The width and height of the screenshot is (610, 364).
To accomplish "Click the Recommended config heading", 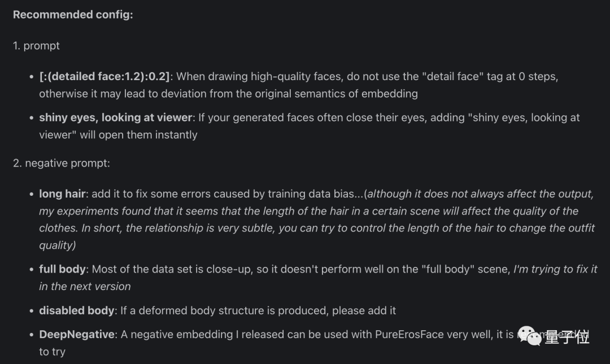I will (x=73, y=15).
